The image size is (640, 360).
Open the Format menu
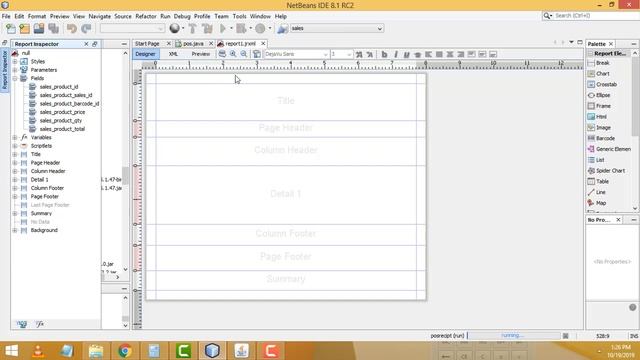tap(37, 16)
